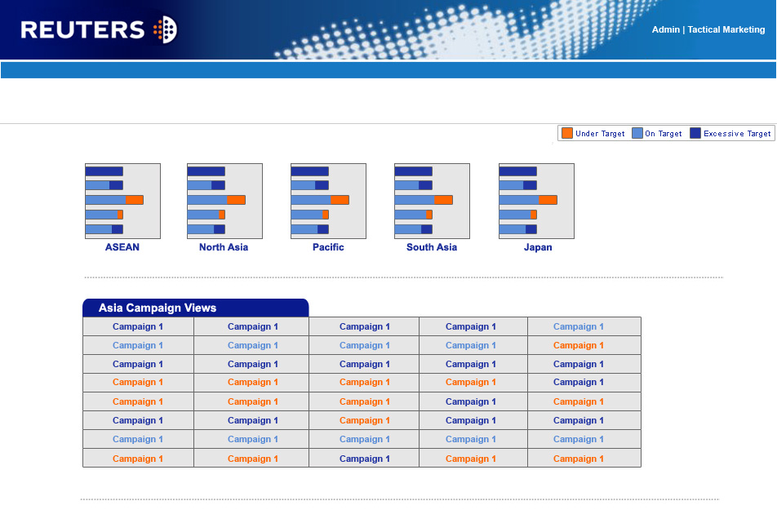Open the only dark blue Campaign 1 in fifth table row

pos(470,401)
